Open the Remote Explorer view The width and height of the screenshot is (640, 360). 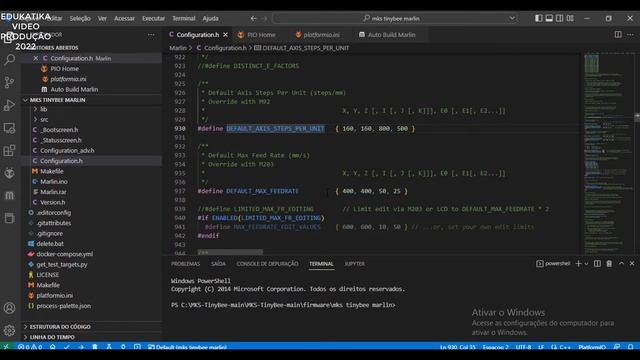pos(9,128)
